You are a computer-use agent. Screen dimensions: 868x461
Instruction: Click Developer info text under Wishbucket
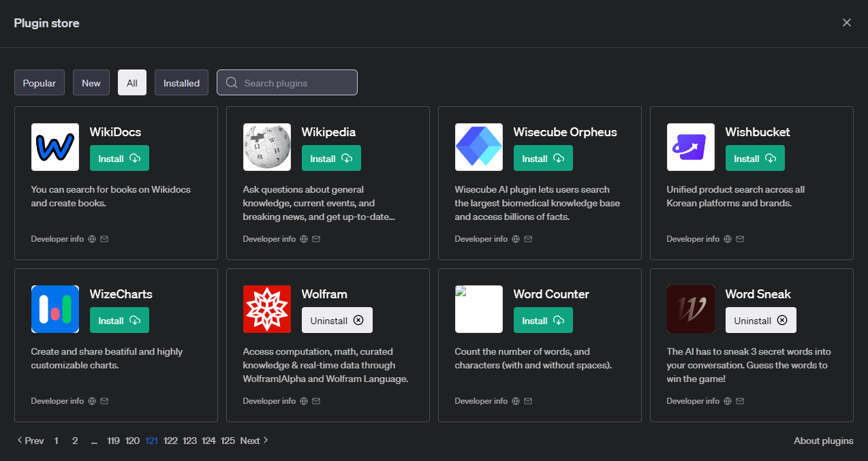(693, 239)
